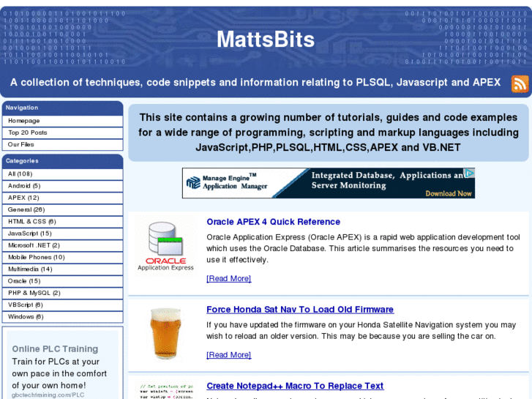Viewport: 532px width, 399px height.
Task: Open the RSS feed icon
Action: pyautogui.click(x=520, y=84)
